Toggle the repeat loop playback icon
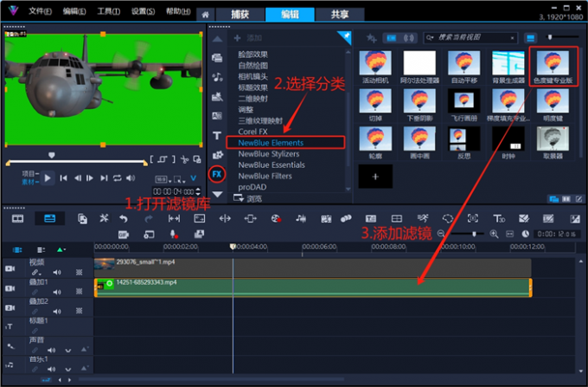588x387 pixels. (x=118, y=177)
